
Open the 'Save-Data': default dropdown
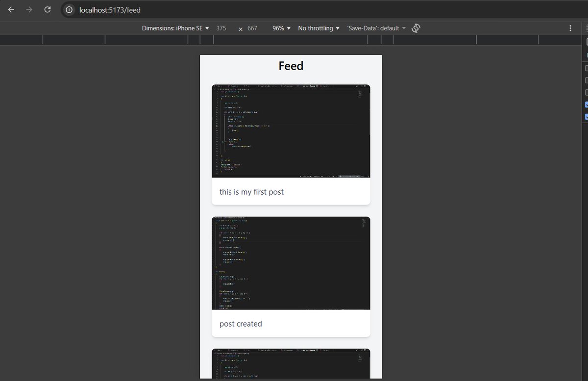coord(377,28)
